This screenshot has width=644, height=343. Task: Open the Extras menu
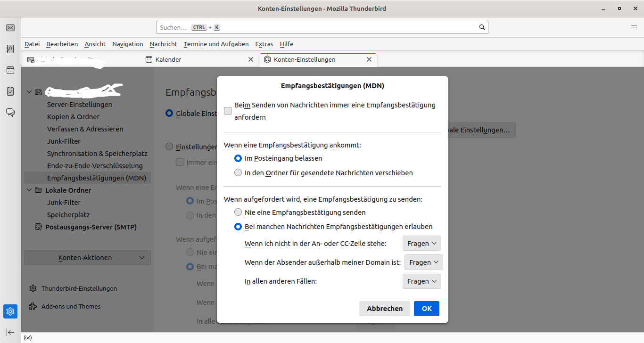pos(264,44)
